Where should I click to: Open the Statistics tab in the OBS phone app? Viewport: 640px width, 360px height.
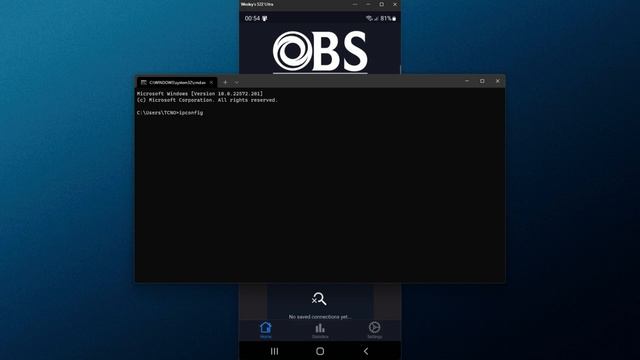tap(320, 330)
